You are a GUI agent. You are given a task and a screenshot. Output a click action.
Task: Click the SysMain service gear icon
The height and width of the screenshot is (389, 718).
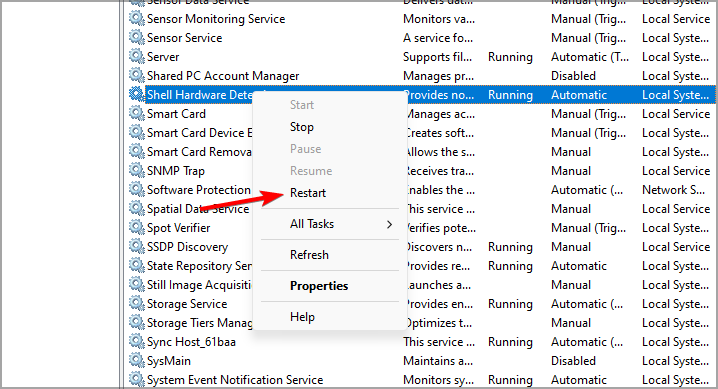click(x=136, y=360)
